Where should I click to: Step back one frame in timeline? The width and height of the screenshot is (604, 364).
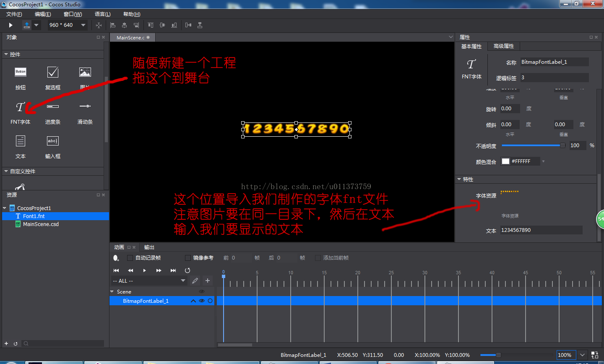pos(130,270)
